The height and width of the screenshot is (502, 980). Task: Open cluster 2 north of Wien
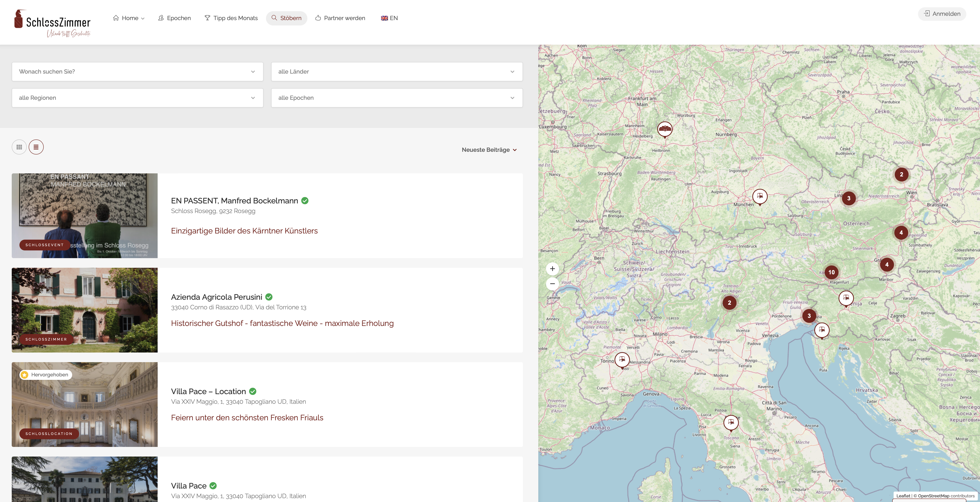point(901,175)
